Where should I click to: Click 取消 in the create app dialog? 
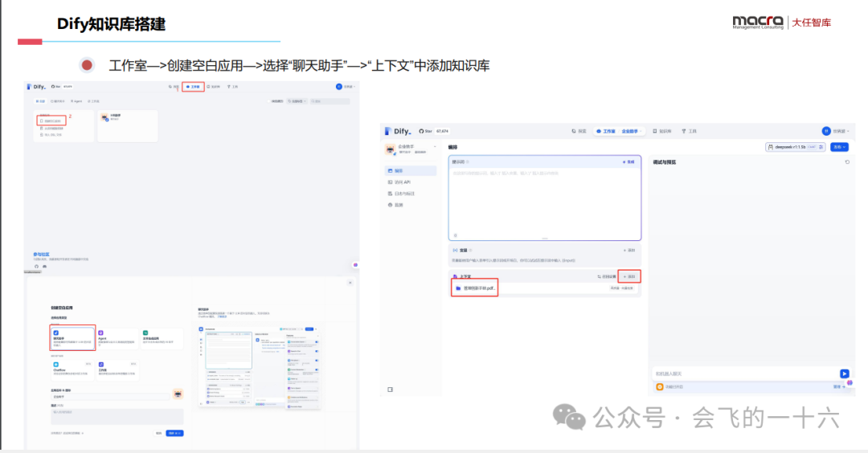158,433
